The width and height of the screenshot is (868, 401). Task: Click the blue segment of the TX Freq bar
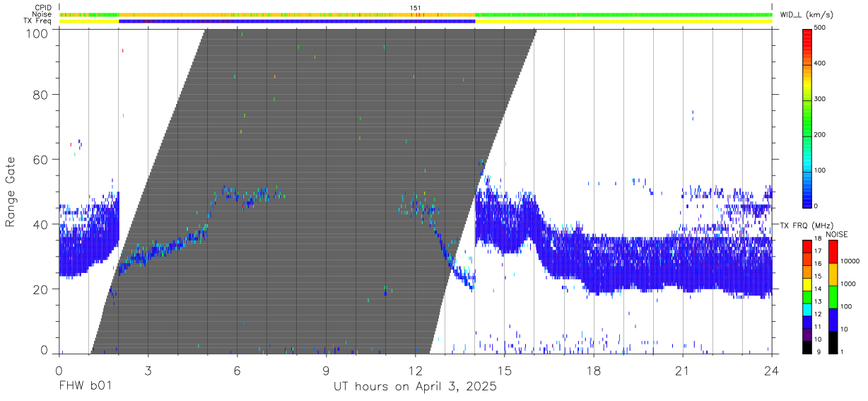297,21
